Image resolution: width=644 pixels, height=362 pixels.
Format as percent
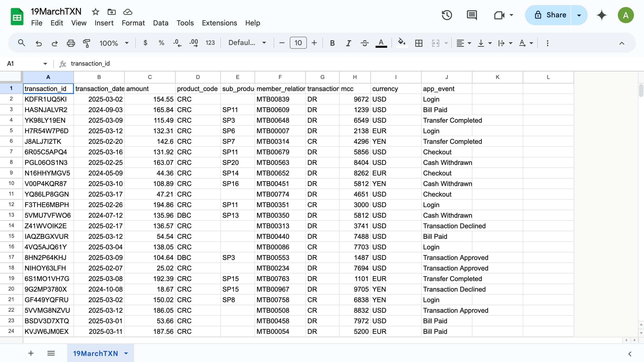161,43
